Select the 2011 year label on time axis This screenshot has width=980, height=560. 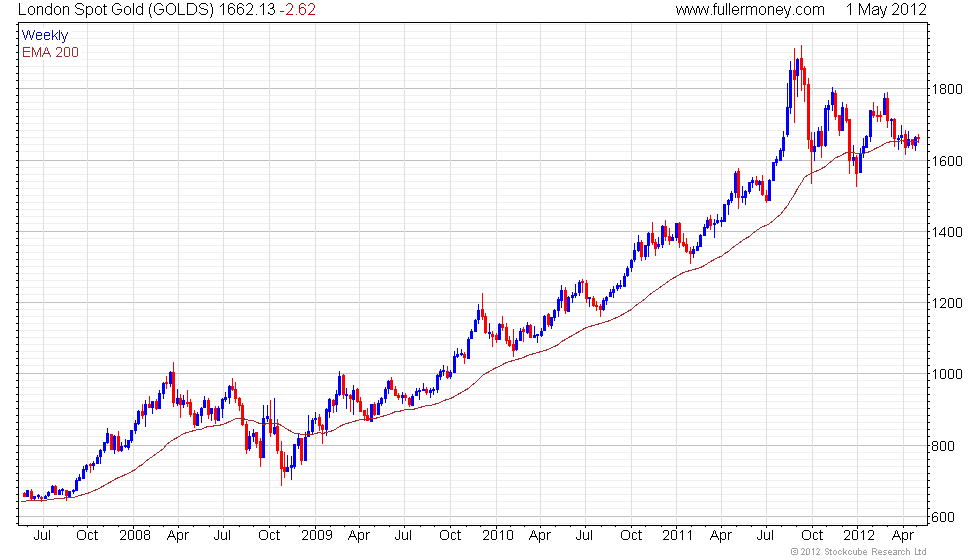[x=678, y=536]
